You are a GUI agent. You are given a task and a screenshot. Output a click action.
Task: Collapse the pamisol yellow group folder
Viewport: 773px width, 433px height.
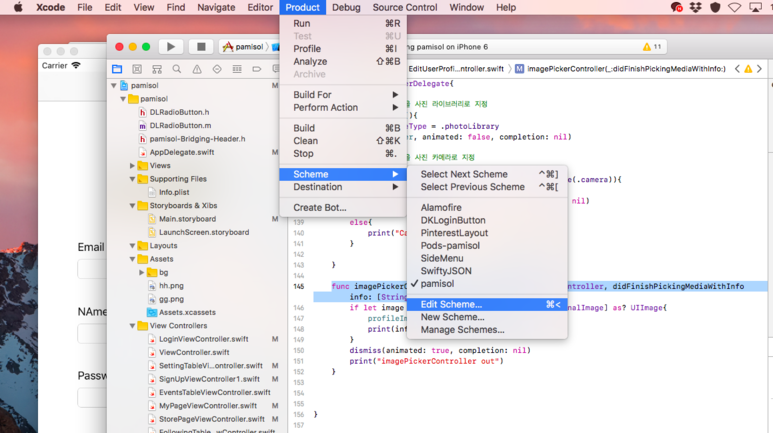point(123,99)
